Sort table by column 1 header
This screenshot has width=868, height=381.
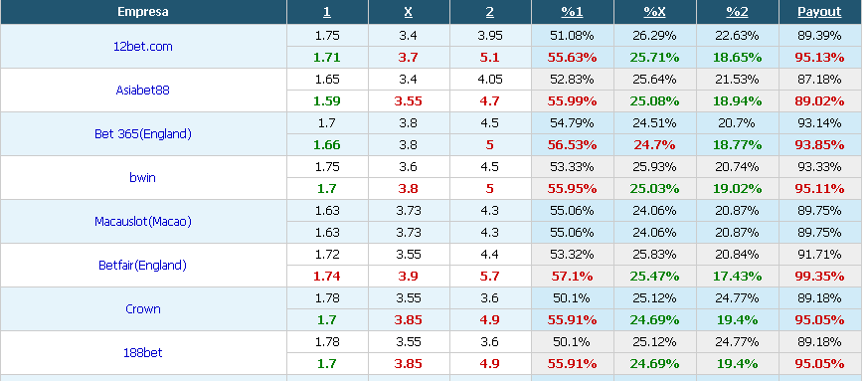coord(327,12)
